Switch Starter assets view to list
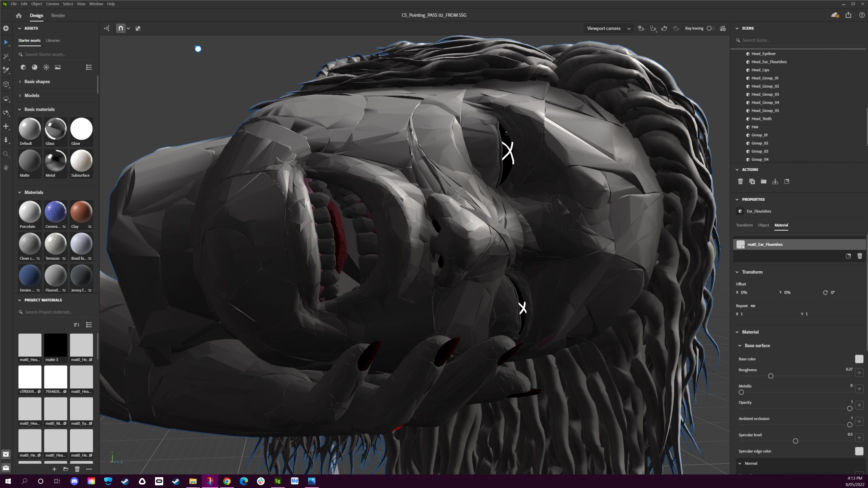 (89, 67)
